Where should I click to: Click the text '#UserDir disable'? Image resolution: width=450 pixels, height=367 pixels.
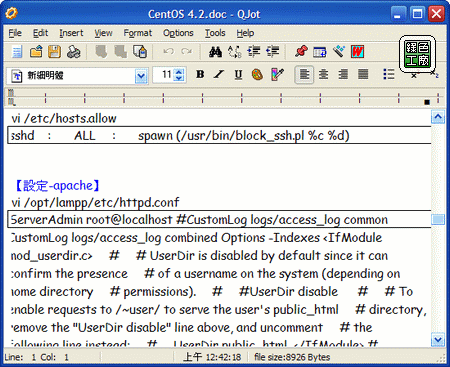click(289, 292)
